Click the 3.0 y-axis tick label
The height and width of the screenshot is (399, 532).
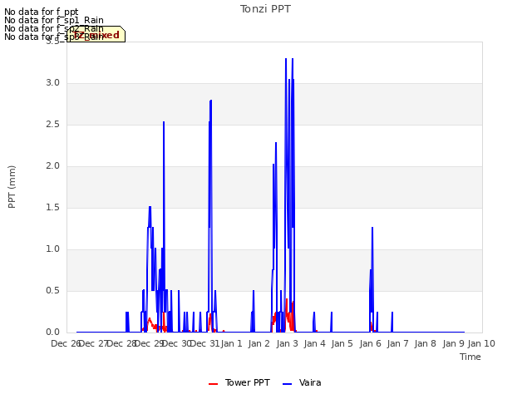click(53, 83)
